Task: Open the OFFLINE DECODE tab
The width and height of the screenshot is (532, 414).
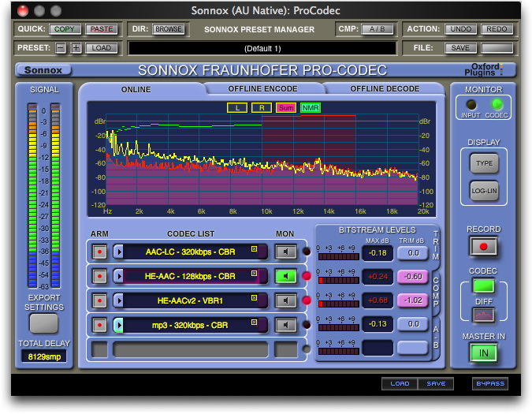Action: 385,88
